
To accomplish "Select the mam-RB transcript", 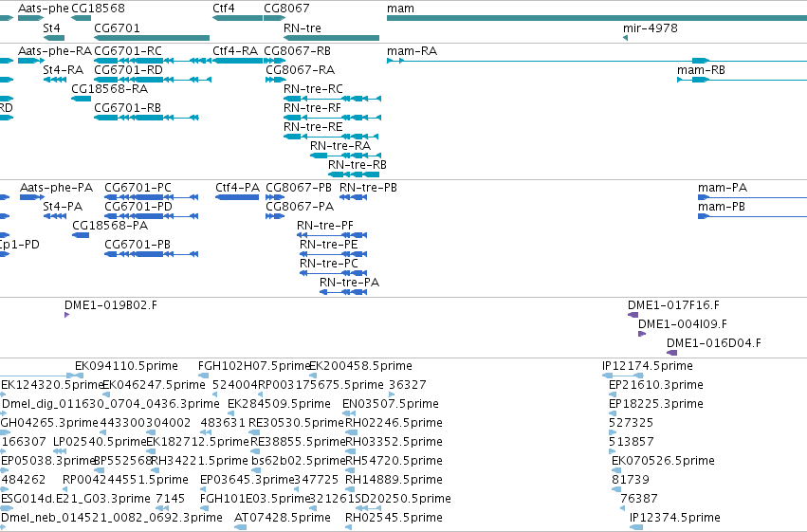I will [x=743, y=80].
